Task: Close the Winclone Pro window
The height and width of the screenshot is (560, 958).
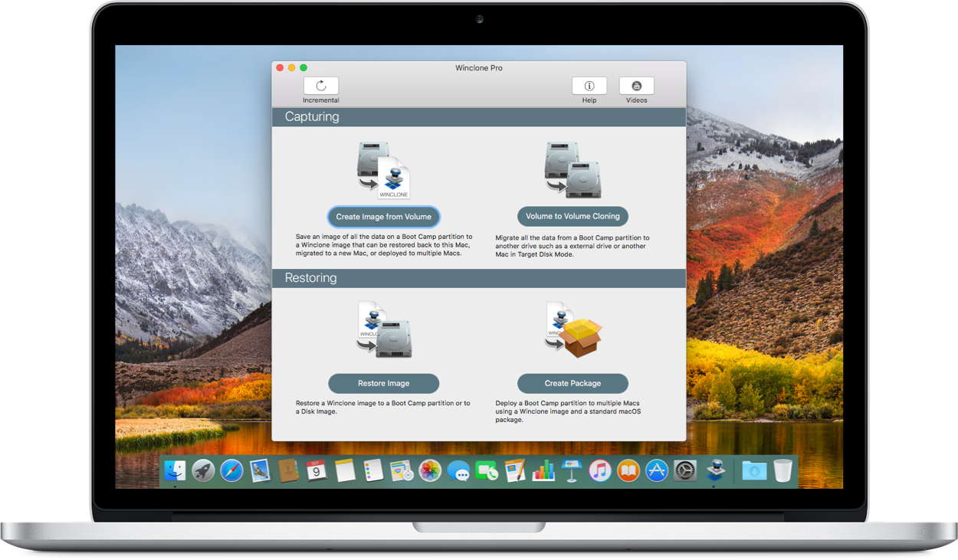Action: point(280,68)
